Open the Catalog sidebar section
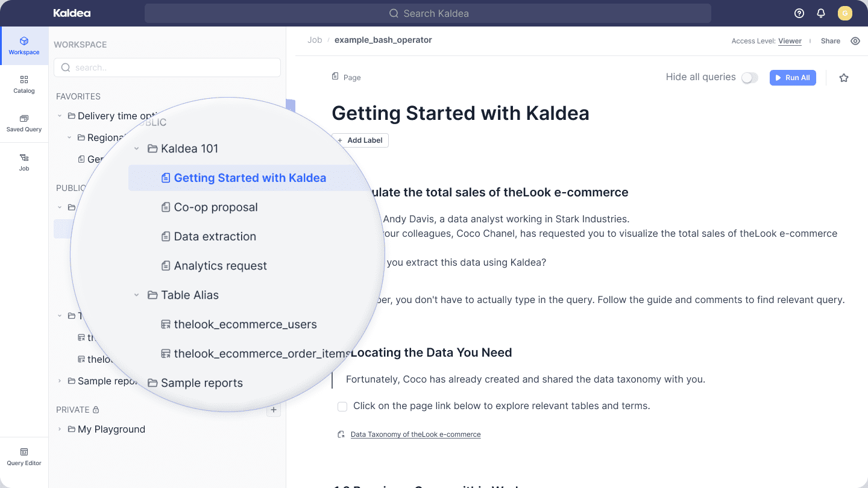 click(x=24, y=84)
